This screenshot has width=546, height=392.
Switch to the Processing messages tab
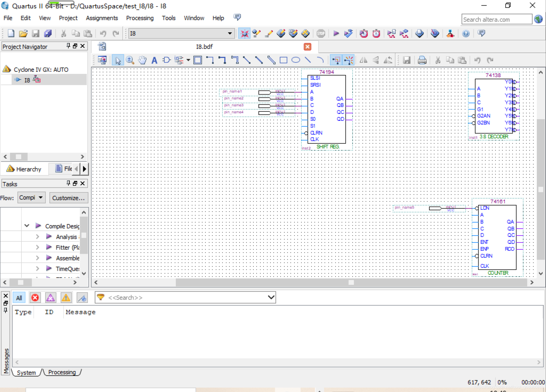click(x=62, y=372)
